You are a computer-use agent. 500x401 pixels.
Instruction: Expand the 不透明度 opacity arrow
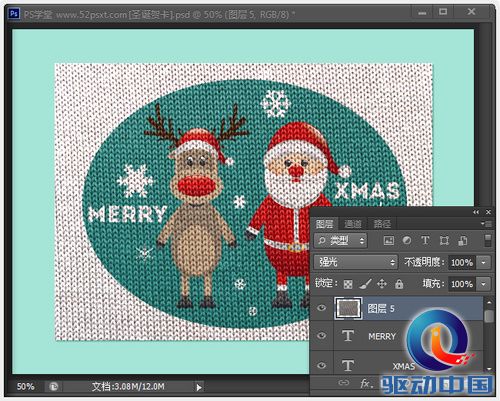click(x=484, y=263)
